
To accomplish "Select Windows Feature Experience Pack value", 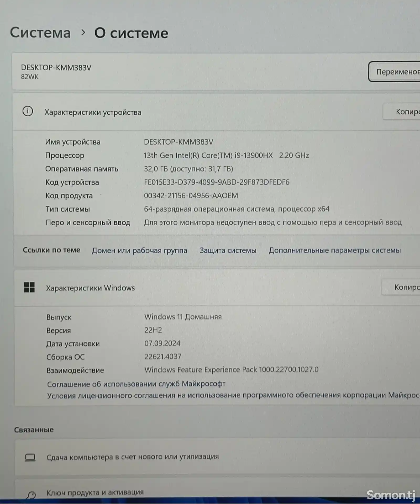I will point(231,370).
